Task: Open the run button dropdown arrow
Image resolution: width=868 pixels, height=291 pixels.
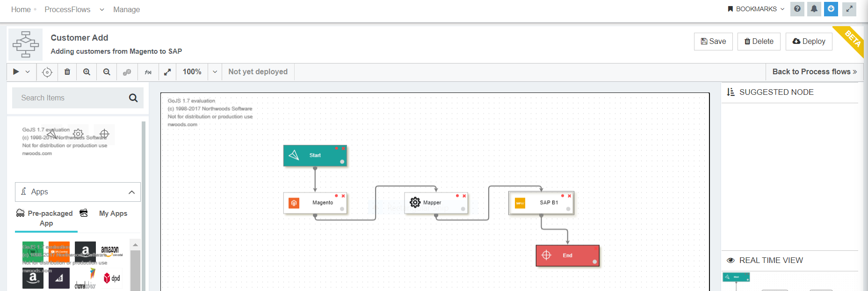Action: point(28,72)
